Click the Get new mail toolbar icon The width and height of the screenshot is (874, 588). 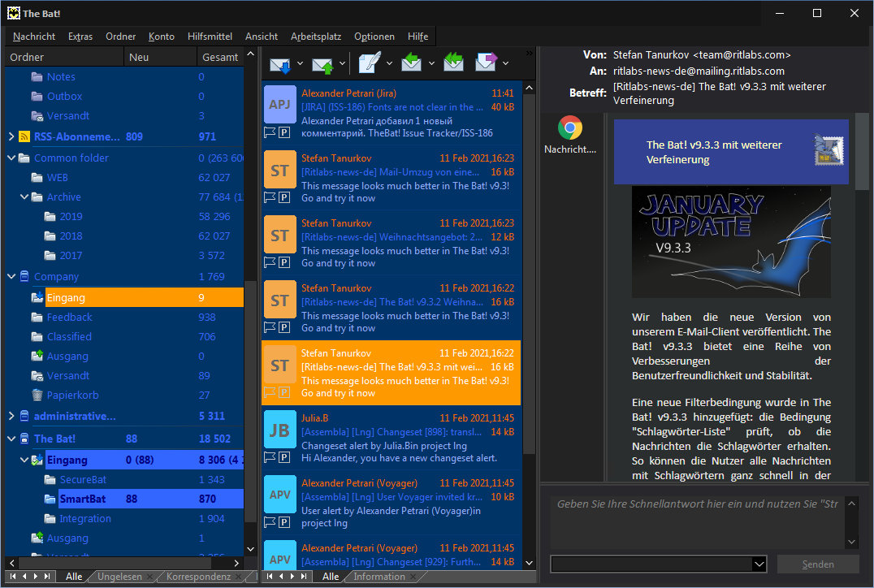tap(280, 64)
